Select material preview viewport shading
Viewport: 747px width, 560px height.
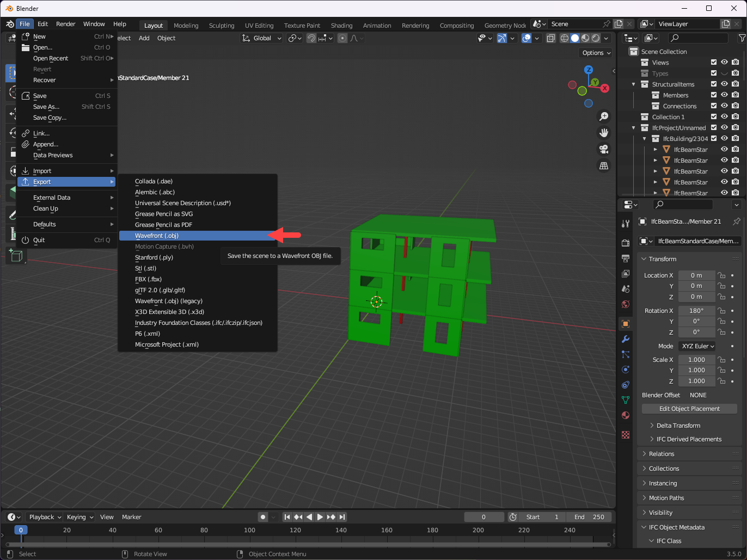[585, 38]
